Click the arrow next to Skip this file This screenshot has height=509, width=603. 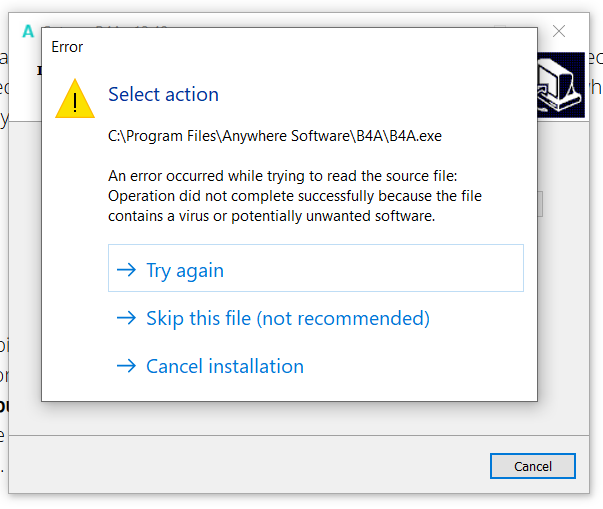(x=126, y=318)
